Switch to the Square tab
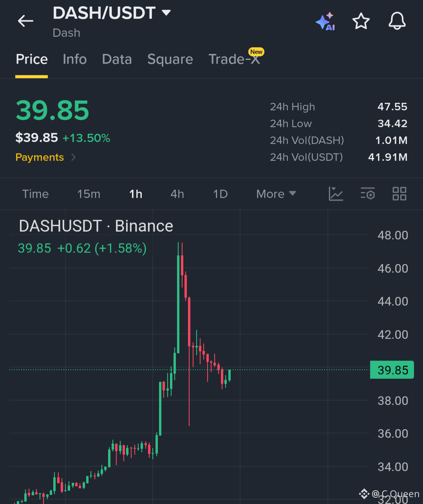423x504 pixels. point(170,59)
